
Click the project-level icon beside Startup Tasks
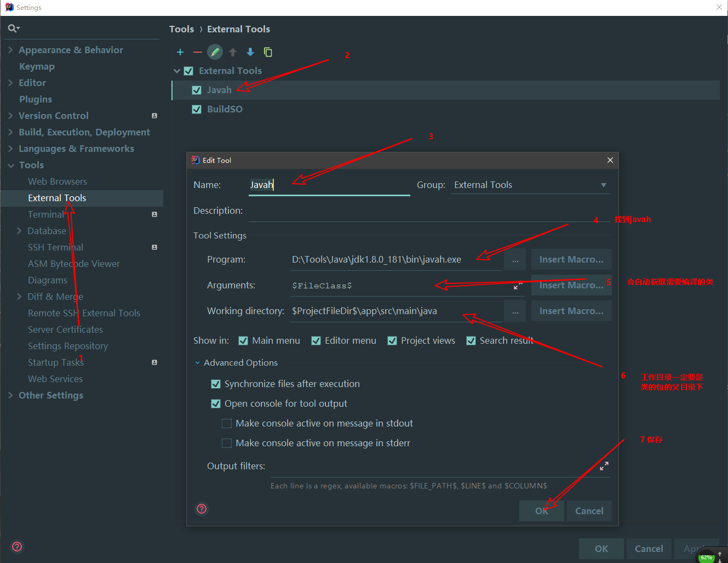tap(154, 362)
